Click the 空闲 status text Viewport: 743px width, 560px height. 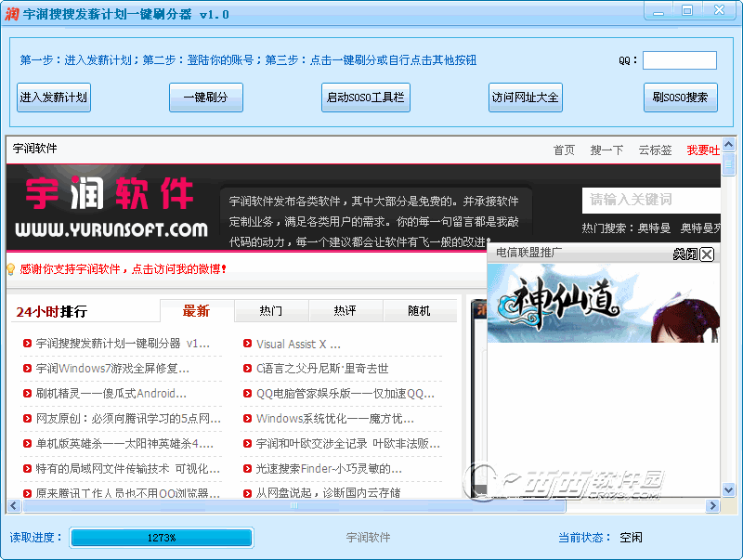632,538
